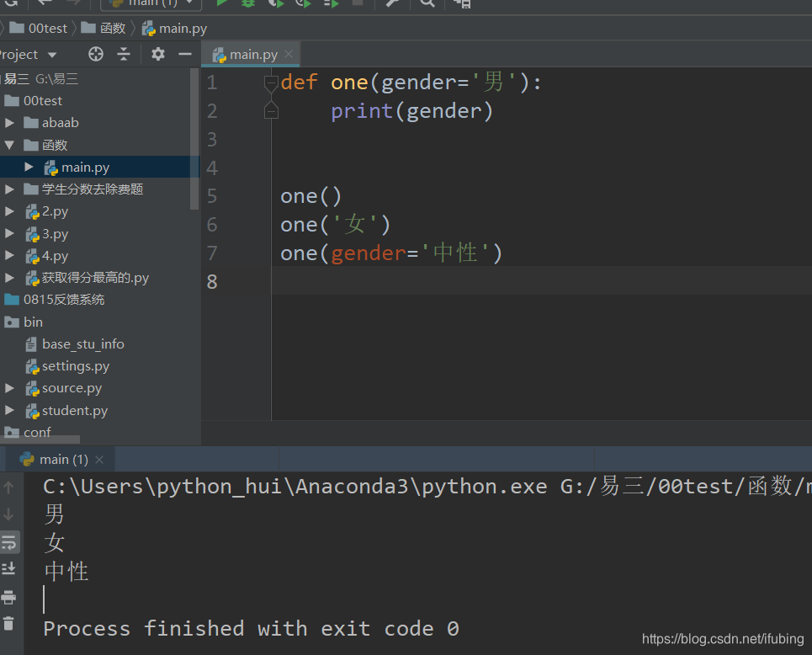
Task: Select the 00test folder in the tree
Action: pyautogui.click(x=42, y=100)
